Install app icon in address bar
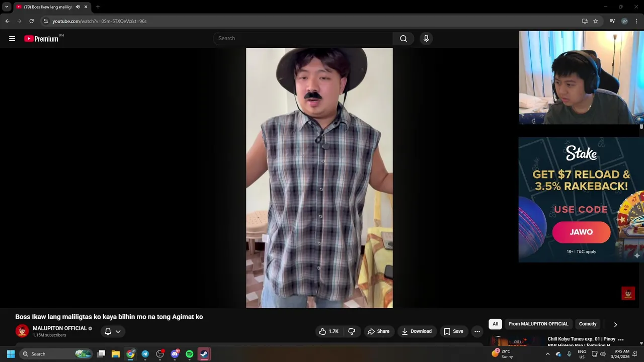Image resolution: width=644 pixels, height=362 pixels. tap(585, 21)
